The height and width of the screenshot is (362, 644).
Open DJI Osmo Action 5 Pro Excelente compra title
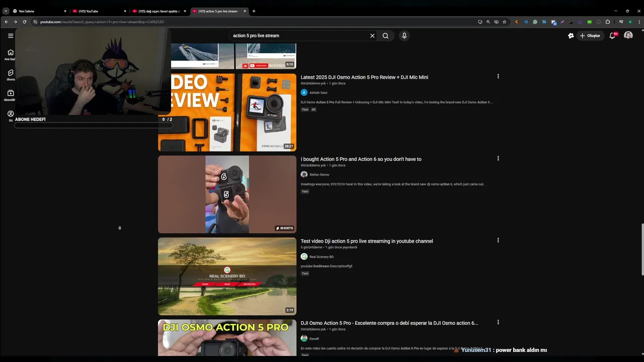click(389, 323)
